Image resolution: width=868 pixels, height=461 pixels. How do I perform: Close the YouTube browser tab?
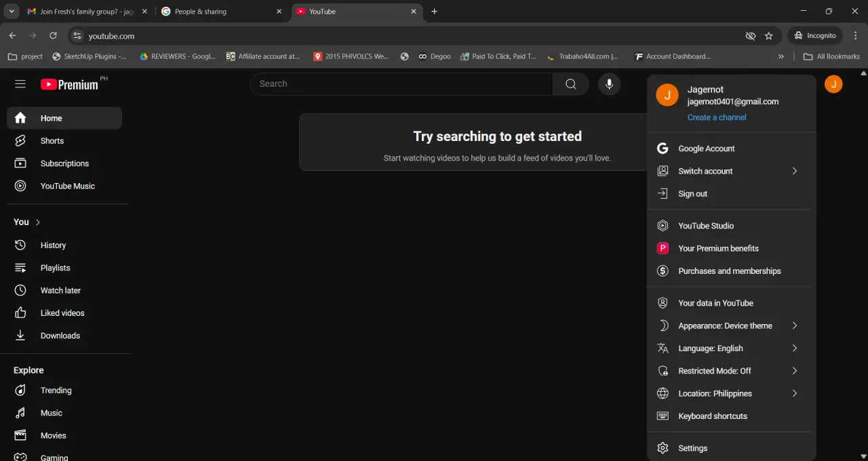tap(414, 12)
